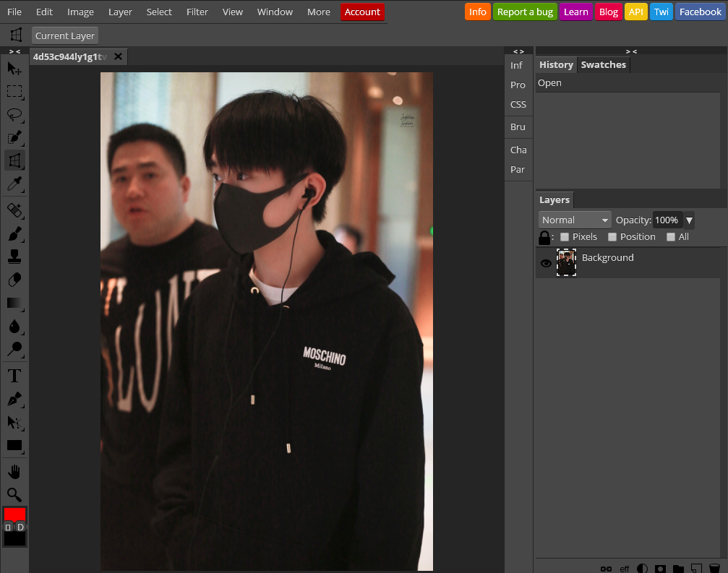
Task: Open the Opacity slider dropdown arrow
Action: [690, 220]
